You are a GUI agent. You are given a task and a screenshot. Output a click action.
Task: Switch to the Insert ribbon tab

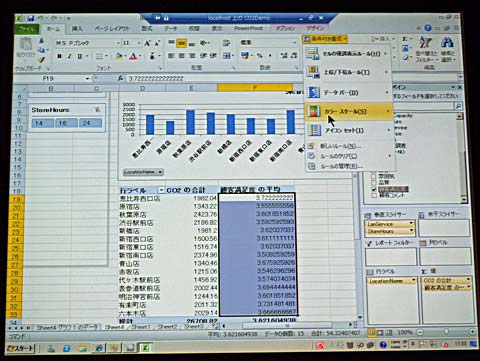click(77, 29)
